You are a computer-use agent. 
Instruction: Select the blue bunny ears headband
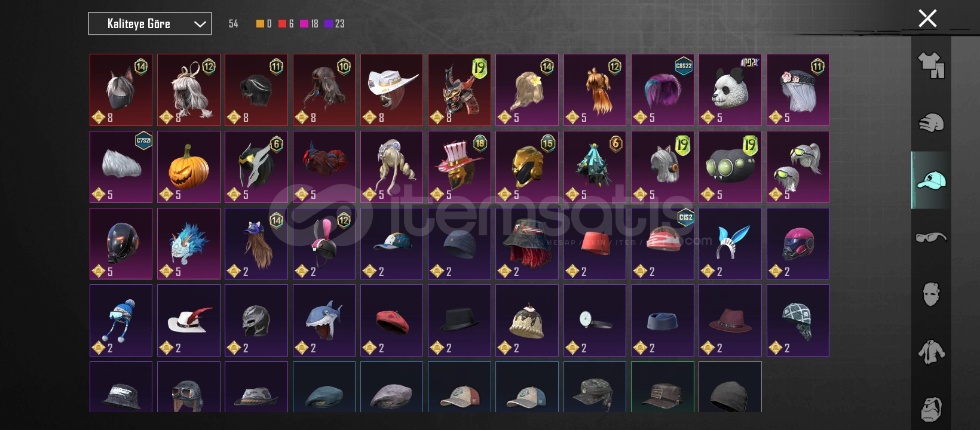[730, 244]
